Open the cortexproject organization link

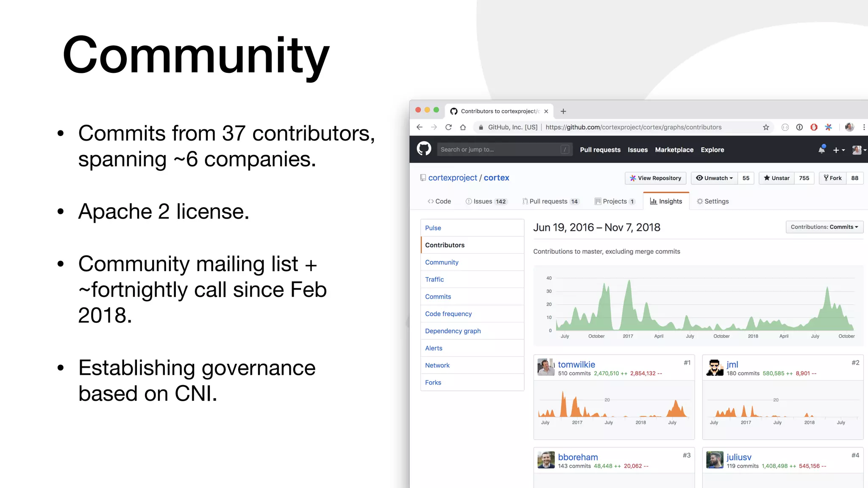pos(452,178)
